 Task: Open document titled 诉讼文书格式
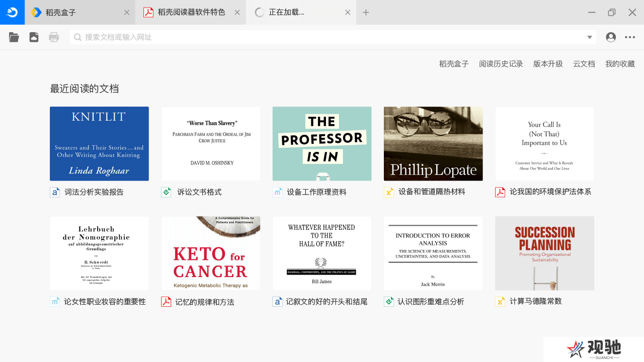199,192
